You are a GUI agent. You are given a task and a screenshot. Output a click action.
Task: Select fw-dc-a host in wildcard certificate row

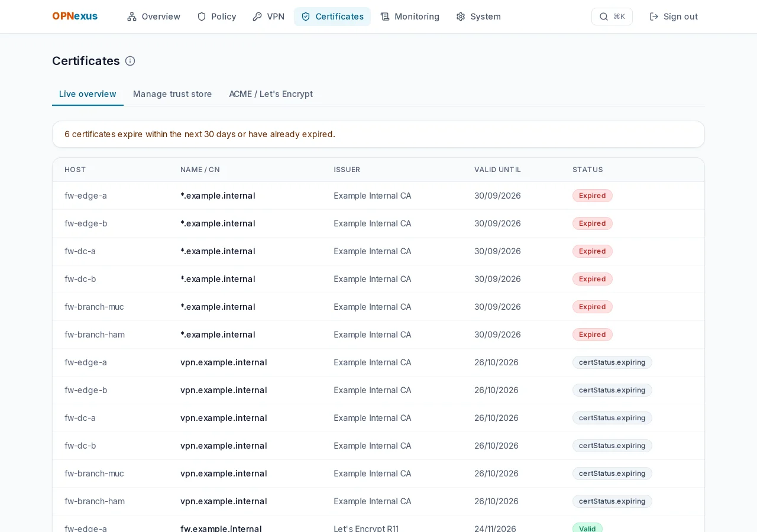point(80,251)
